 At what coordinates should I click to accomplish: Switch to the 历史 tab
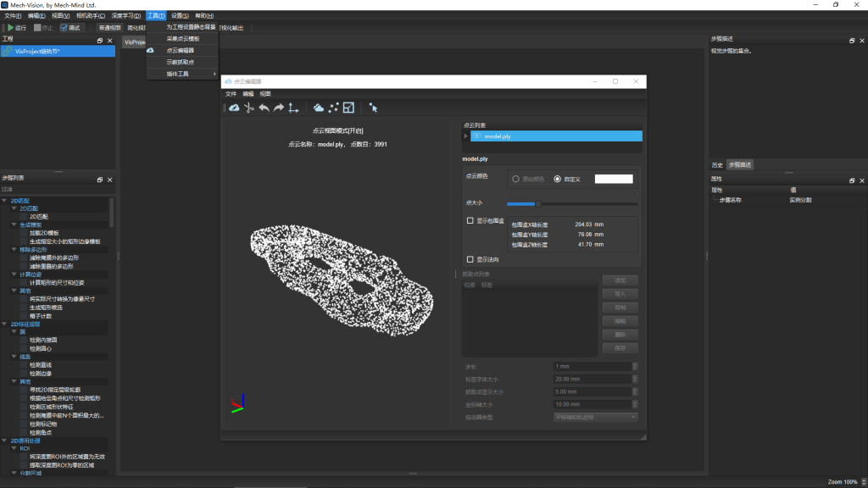717,164
